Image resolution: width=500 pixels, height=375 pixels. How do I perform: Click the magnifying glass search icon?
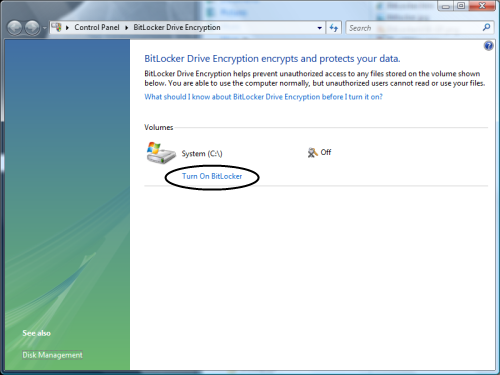pyautogui.click(x=486, y=27)
